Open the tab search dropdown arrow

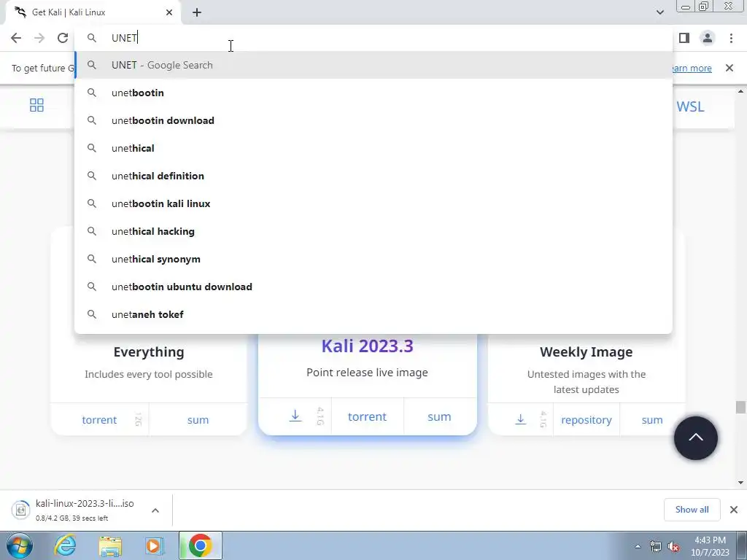coord(659,12)
